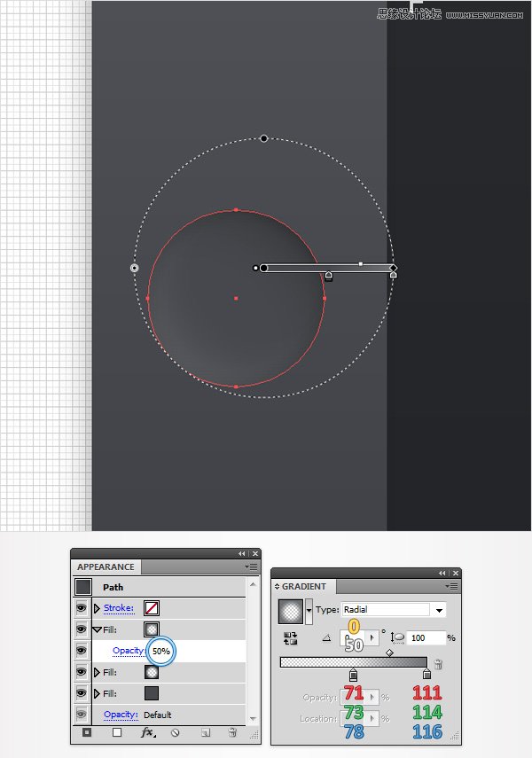The height and width of the screenshot is (758, 532).
Task: Click the Reverse Gradient icon
Action: [291, 638]
